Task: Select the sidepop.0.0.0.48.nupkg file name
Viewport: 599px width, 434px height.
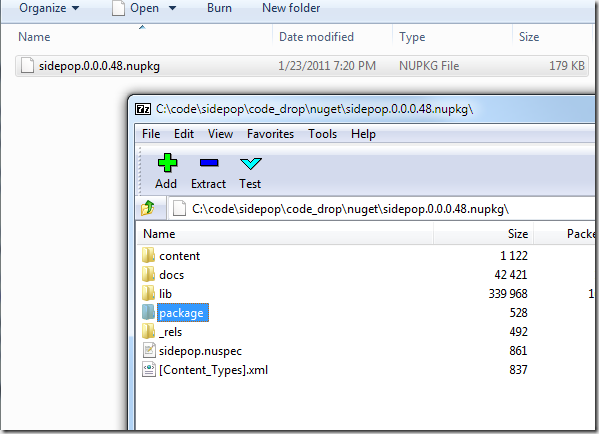Action: [99, 66]
